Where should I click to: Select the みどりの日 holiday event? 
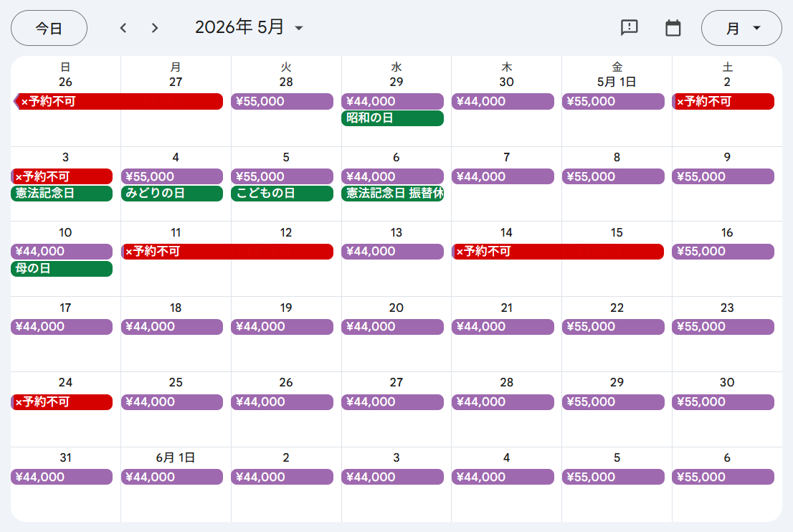point(172,194)
